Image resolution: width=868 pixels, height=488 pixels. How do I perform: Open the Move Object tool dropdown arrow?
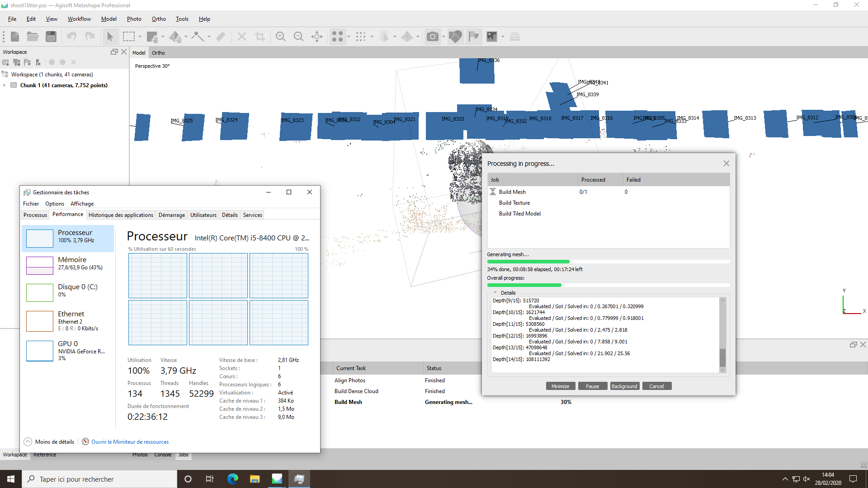click(x=186, y=37)
